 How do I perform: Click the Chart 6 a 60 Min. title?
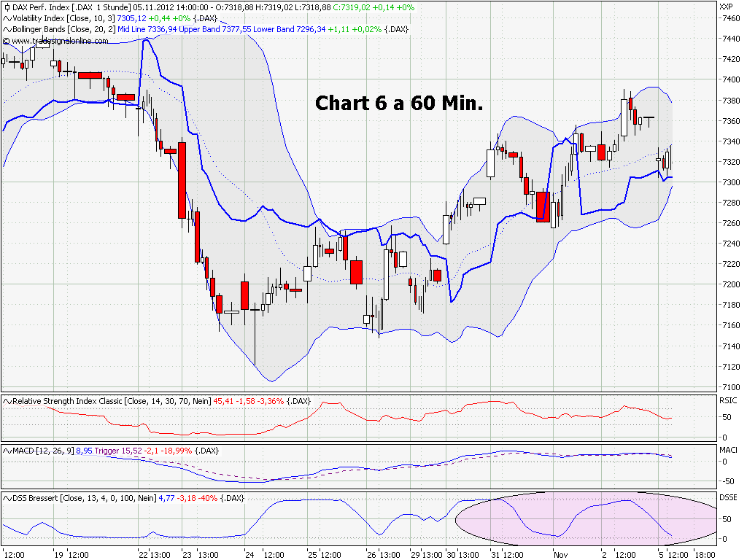[398, 104]
